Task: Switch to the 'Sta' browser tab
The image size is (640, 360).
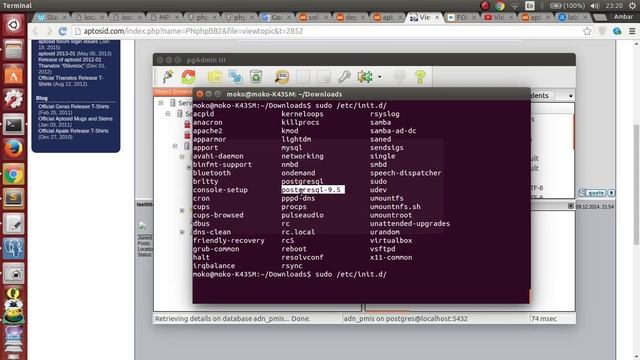Action: [x=52, y=18]
